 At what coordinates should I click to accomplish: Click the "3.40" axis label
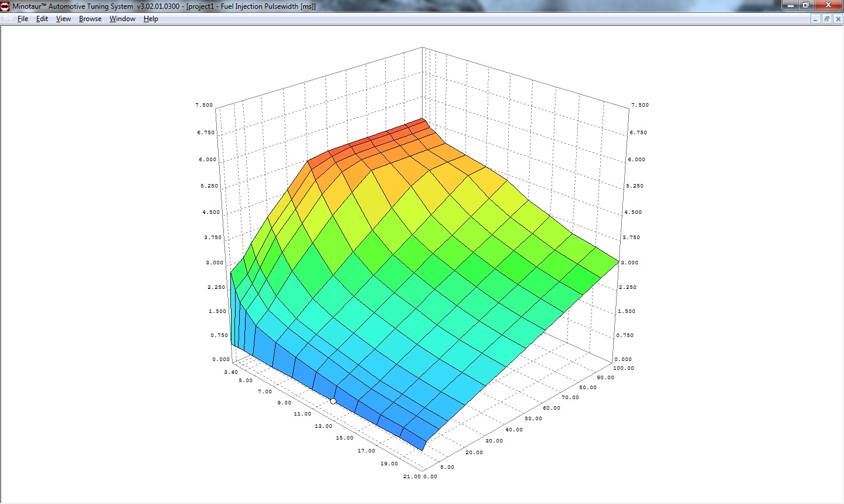point(230,372)
